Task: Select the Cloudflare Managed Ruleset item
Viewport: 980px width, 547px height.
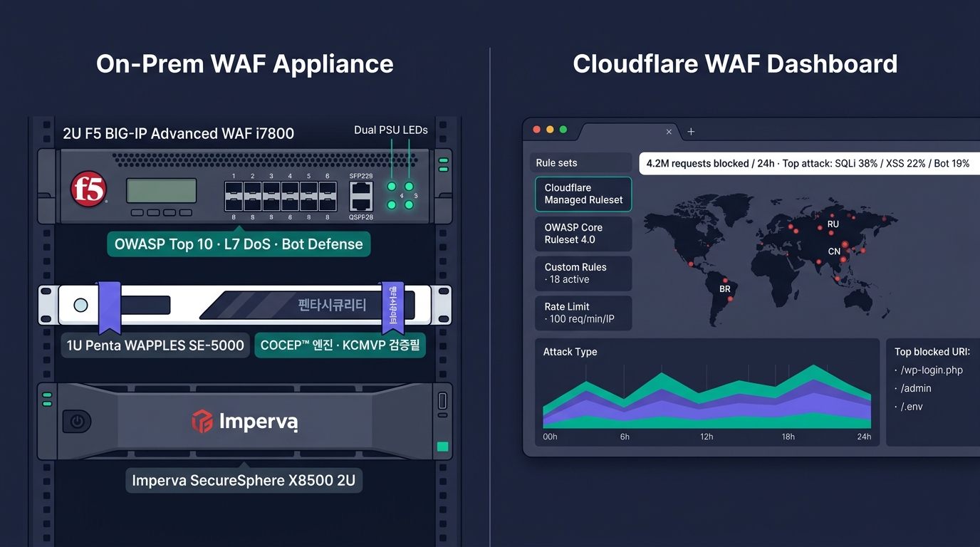Action: point(583,194)
